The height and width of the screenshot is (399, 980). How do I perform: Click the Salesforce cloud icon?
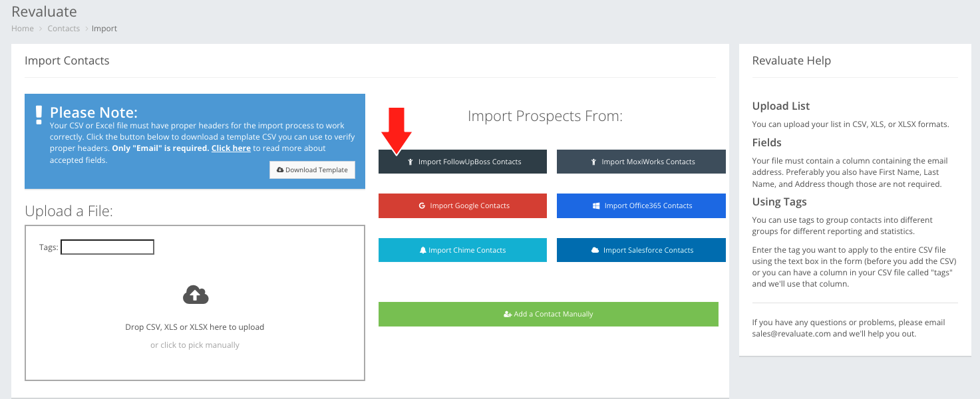[595, 250]
